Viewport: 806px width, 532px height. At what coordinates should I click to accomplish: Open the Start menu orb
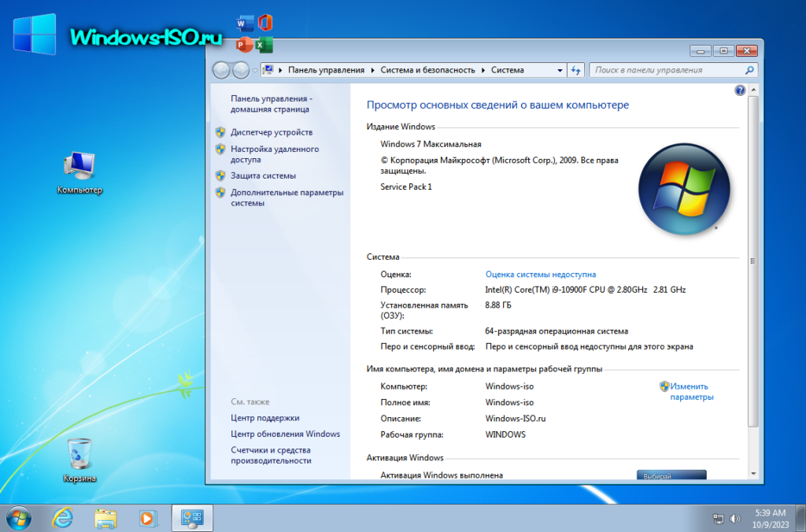point(19,518)
